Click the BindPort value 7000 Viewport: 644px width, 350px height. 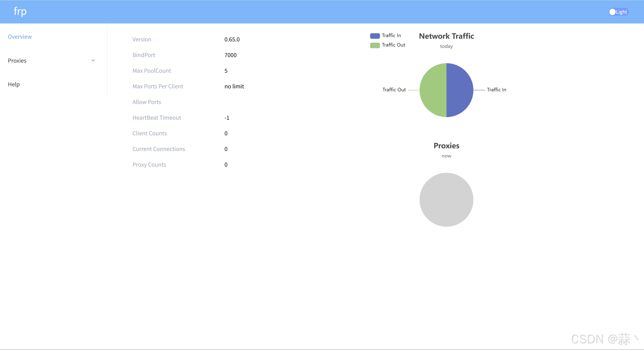click(230, 55)
